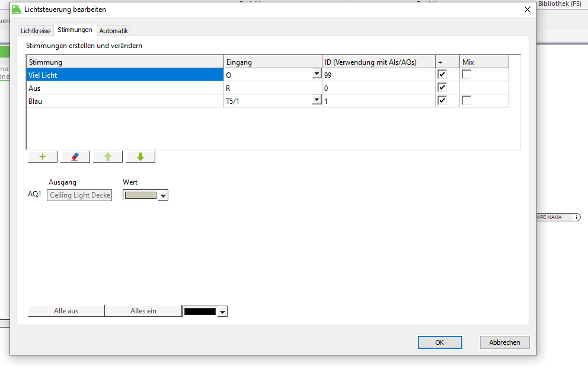This screenshot has width=588, height=378.
Task: Confirm with the OK button
Action: tap(439, 342)
